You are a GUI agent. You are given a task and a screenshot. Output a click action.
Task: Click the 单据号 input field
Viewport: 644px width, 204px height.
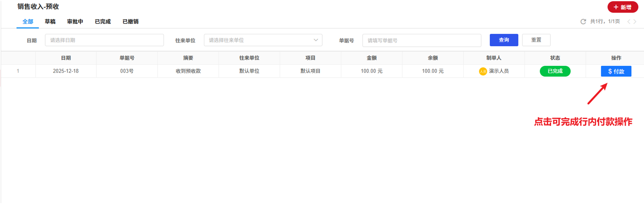pyautogui.click(x=421, y=40)
